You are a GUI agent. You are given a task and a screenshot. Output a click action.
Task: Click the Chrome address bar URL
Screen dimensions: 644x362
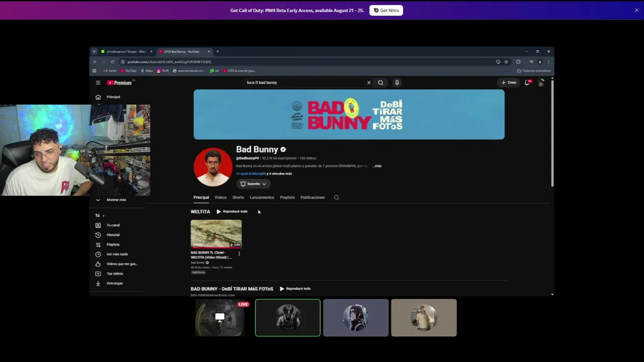169,62
